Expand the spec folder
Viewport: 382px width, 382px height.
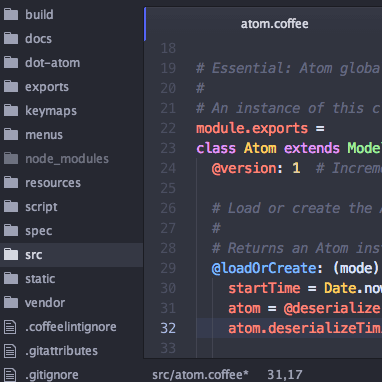[x=71, y=231]
